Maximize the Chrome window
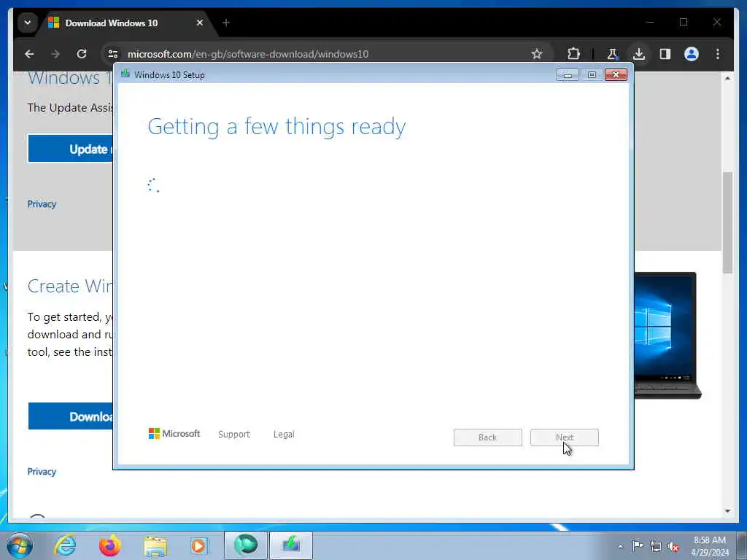The width and height of the screenshot is (747, 560). 683,22
